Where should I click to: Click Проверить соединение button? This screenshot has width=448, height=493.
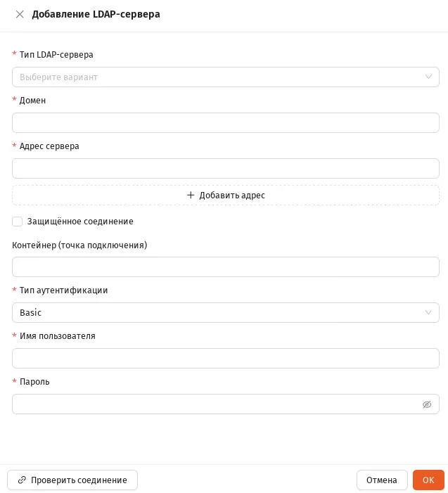tap(72, 480)
